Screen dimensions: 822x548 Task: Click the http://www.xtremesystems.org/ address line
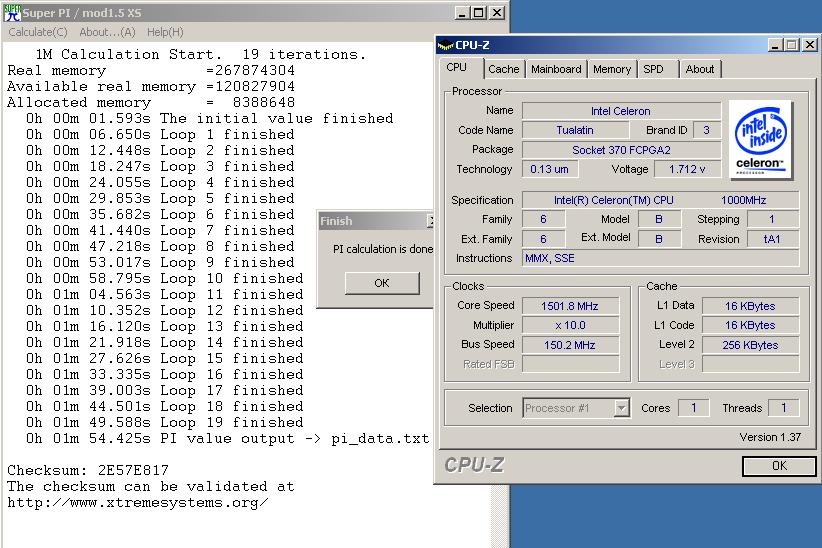point(138,502)
